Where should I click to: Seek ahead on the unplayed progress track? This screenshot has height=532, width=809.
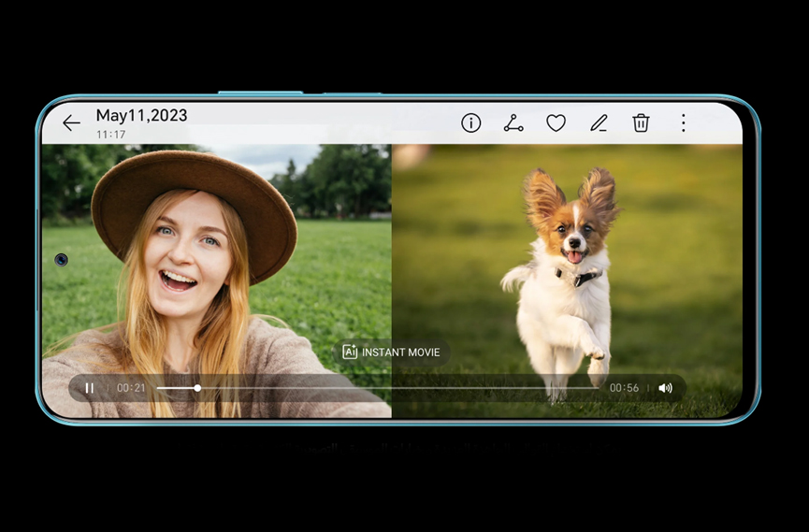point(402,388)
